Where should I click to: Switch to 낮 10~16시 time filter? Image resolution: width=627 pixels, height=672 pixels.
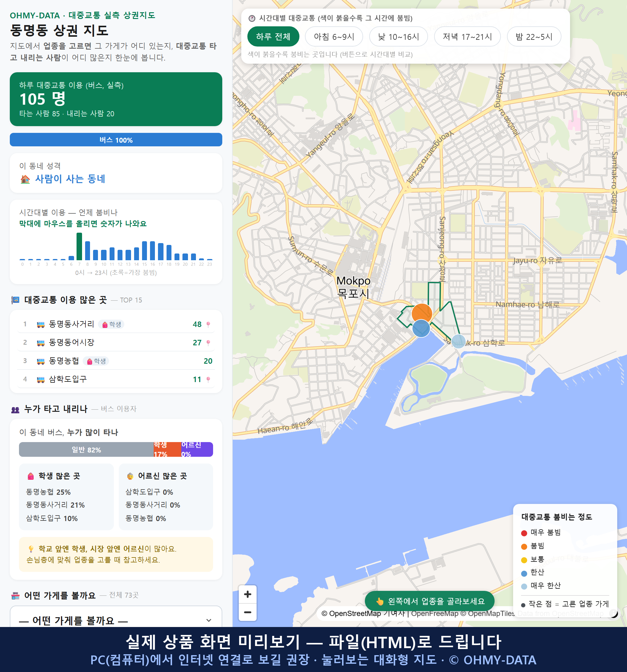pyautogui.click(x=399, y=36)
